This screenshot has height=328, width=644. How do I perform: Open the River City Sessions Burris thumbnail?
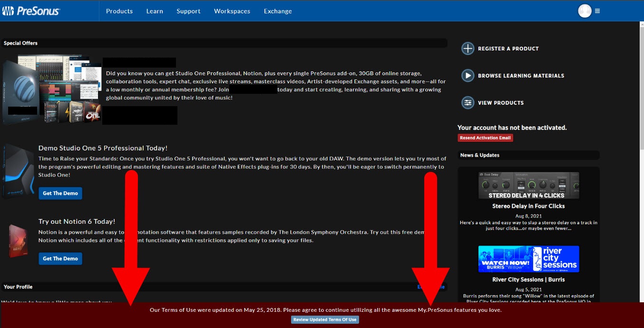(x=528, y=259)
